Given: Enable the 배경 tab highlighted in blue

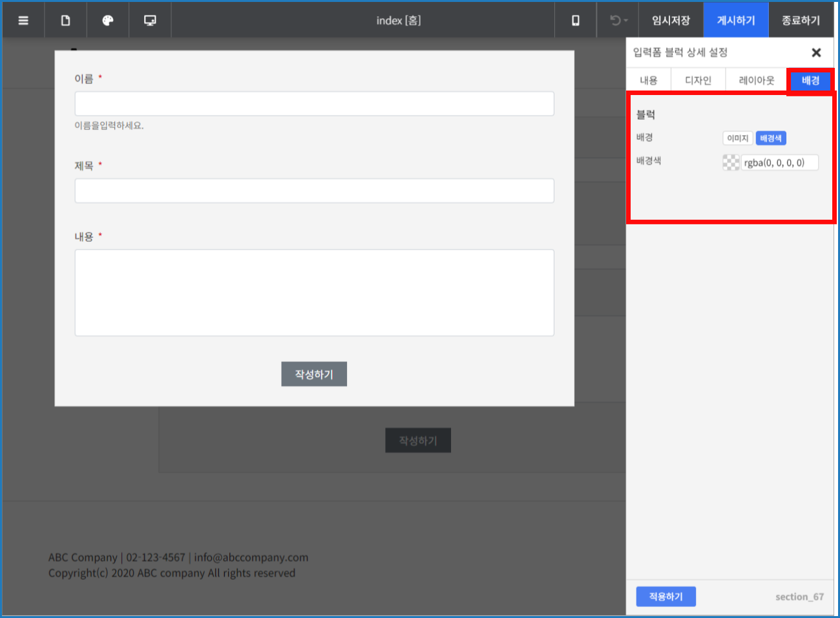Looking at the screenshot, I should click(810, 80).
